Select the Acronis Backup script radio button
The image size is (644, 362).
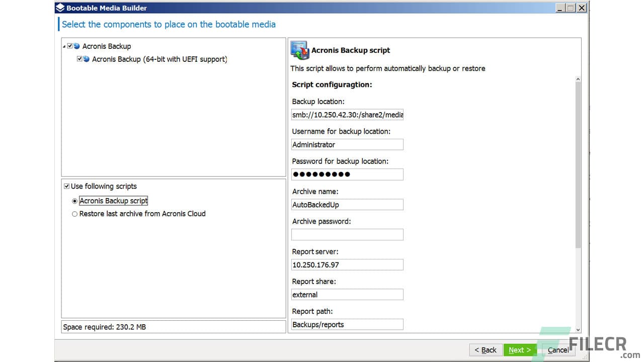click(x=74, y=201)
